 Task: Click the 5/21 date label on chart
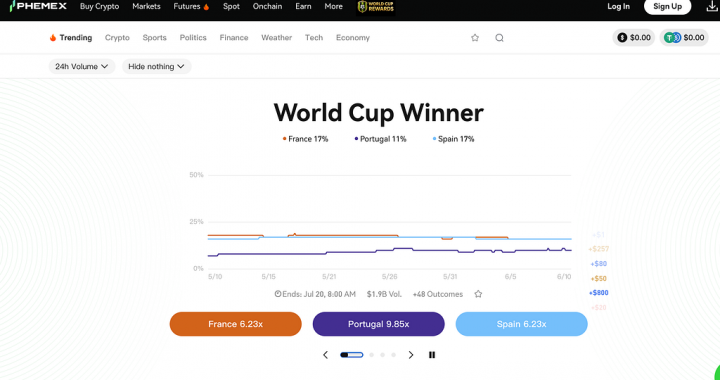tap(329, 277)
